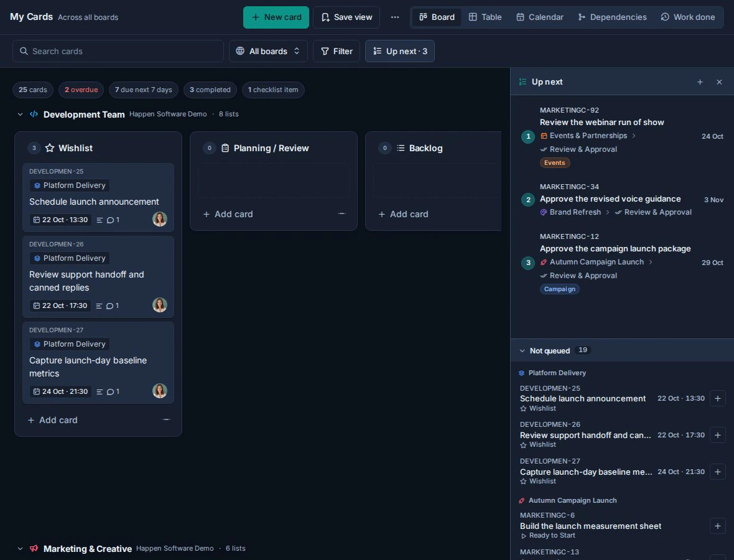This screenshot has width=734, height=560.
Task: Click queue position 1 badge
Action: (528, 137)
